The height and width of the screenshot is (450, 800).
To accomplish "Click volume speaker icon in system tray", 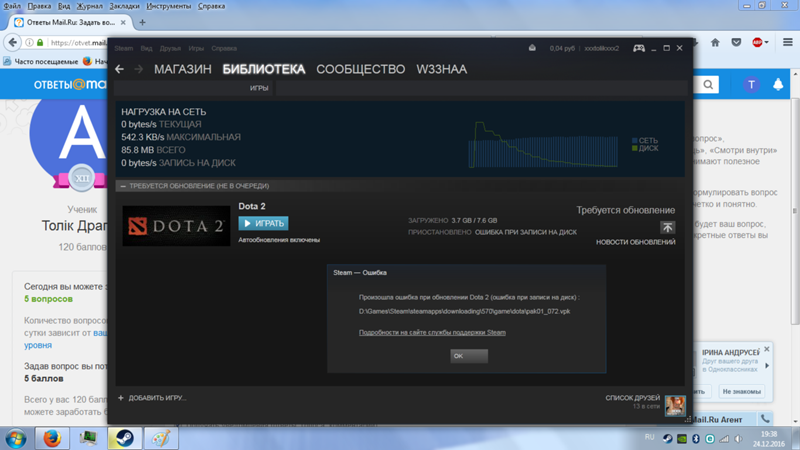I will (738, 439).
